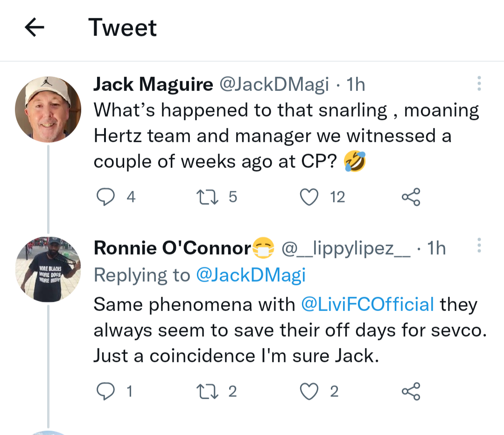This screenshot has width=504, height=435.
Task: Tap the @__lippylipez__ handle
Action: [x=346, y=249]
